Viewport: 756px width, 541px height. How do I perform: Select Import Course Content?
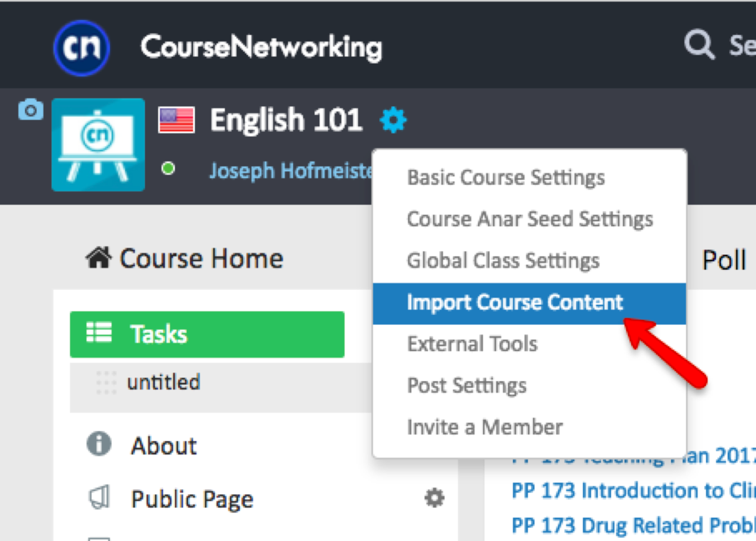pos(515,302)
